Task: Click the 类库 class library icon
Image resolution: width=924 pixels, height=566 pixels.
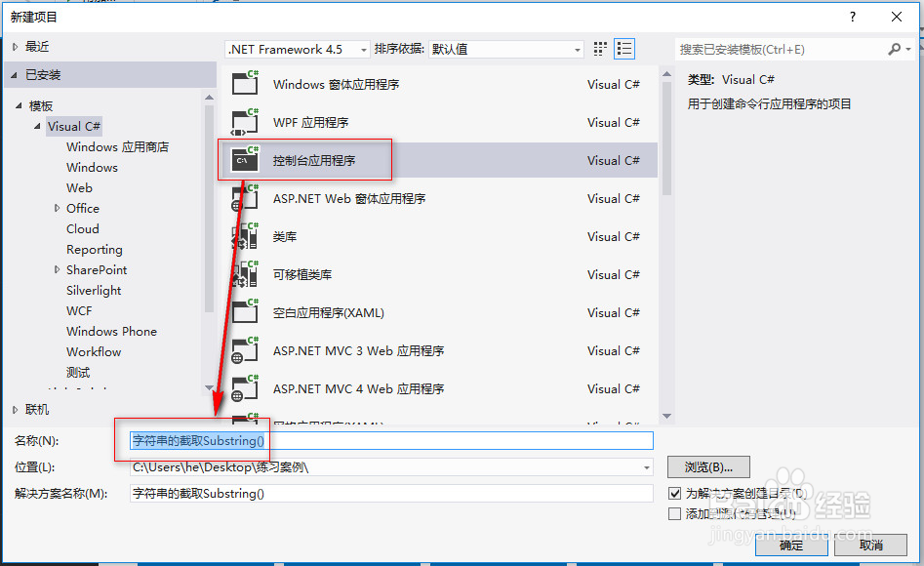Action: click(245, 236)
